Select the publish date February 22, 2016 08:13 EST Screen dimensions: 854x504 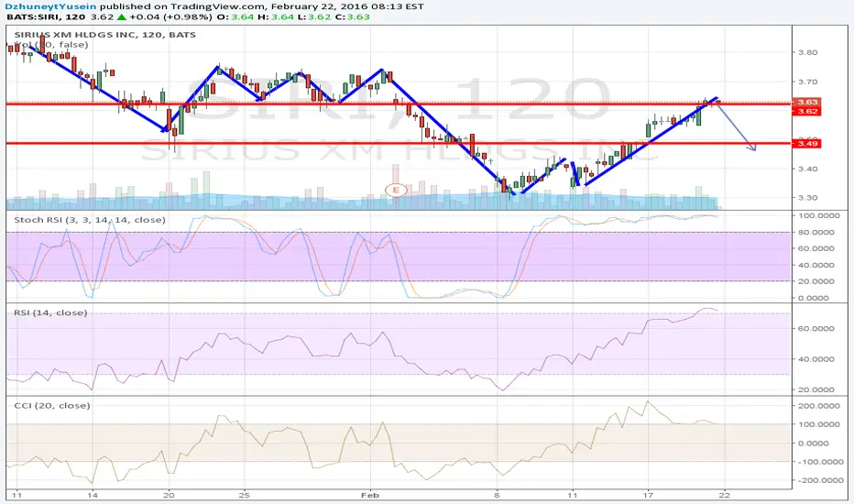coord(347,6)
